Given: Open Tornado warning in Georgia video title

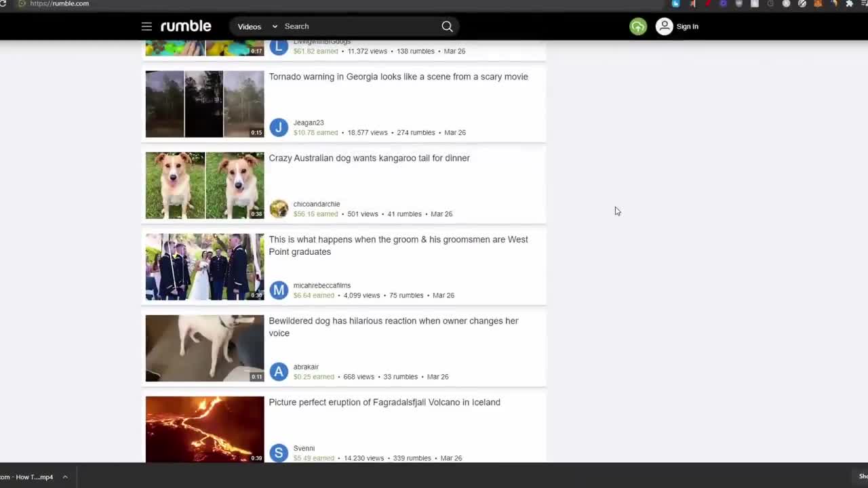Looking at the screenshot, I should (x=398, y=77).
